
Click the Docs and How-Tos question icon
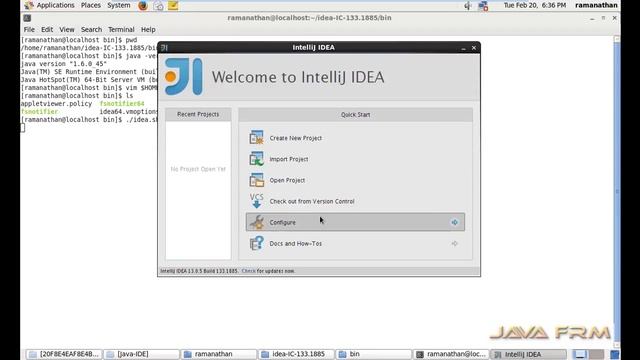(x=256, y=243)
